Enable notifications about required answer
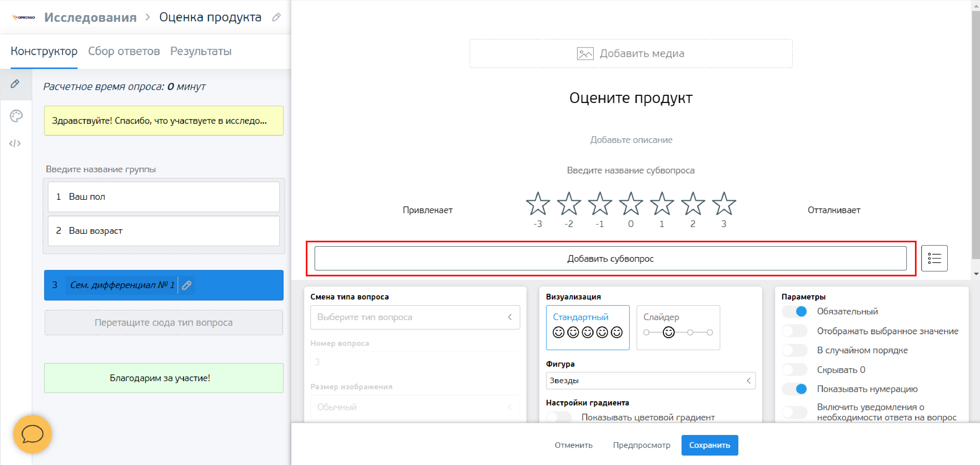Viewport: 980px width, 465px height. tap(794, 412)
